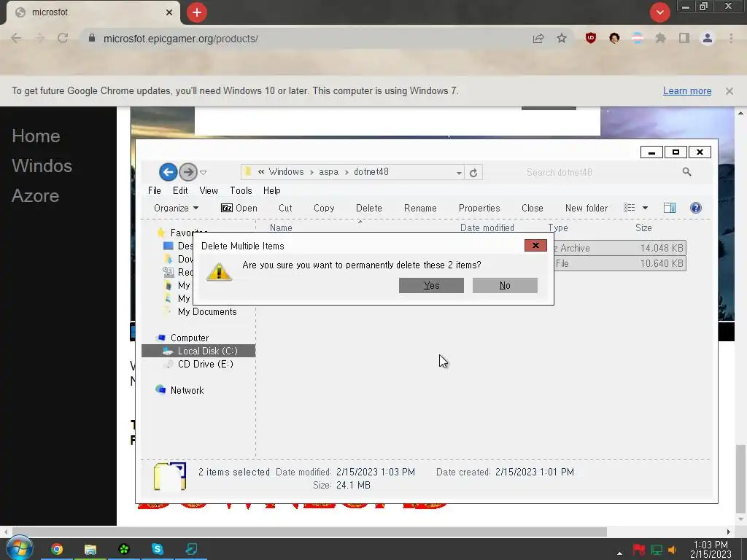The height and width of the screenshot is (560, 747).
Task: Sort by the Name column header
Action: coord(281,227)
